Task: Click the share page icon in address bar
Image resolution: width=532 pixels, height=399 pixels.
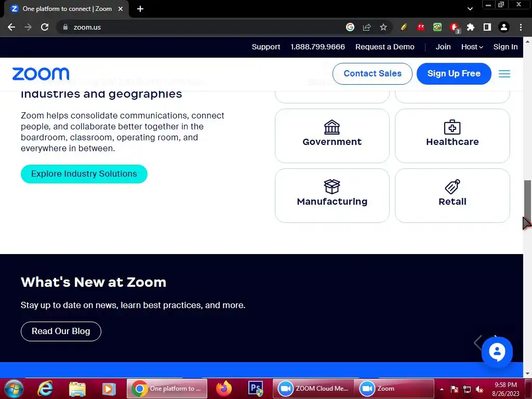Action: click(366, 27)
